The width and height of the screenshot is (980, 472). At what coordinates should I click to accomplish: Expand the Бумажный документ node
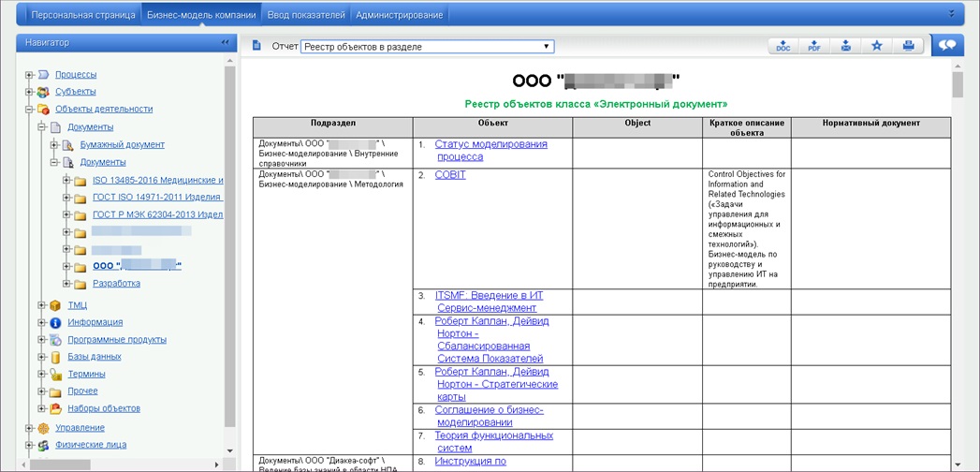pyautogui.click(x=53, y=144)
